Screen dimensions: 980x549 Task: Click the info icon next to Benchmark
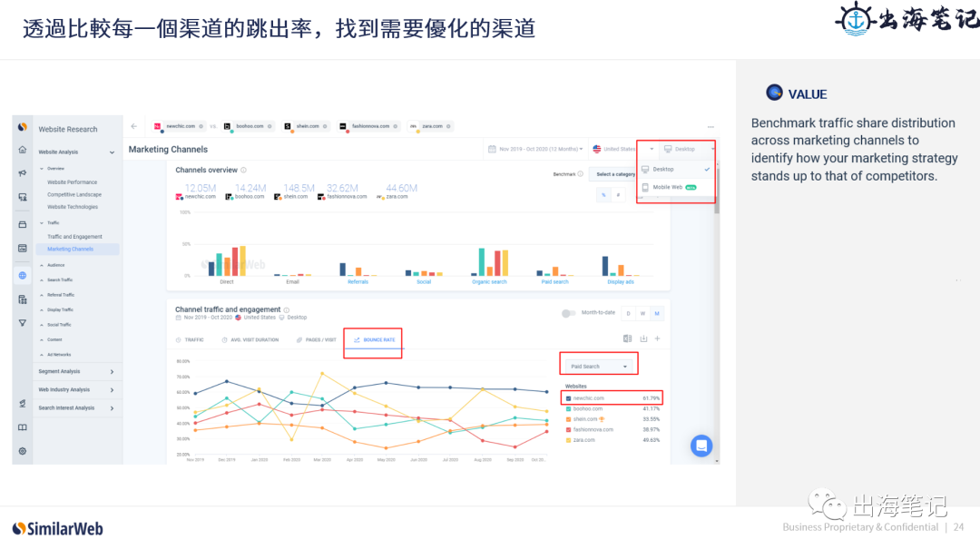click(580, 174)
